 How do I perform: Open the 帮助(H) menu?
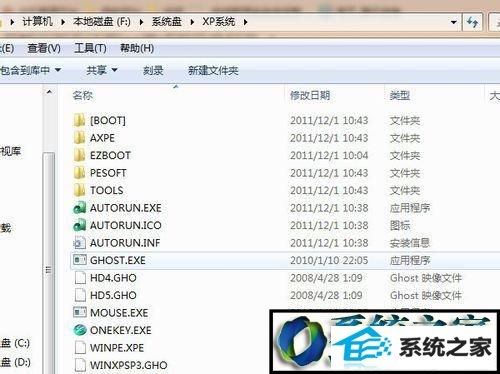click(x=137, y=48)
